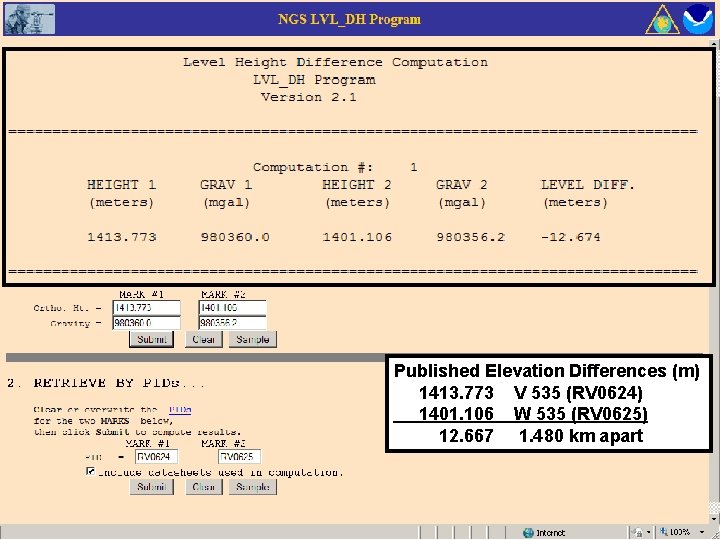The image size is (720, 540).
Task: Submit the ortho height and gravity form
Action: pos(151,339)
